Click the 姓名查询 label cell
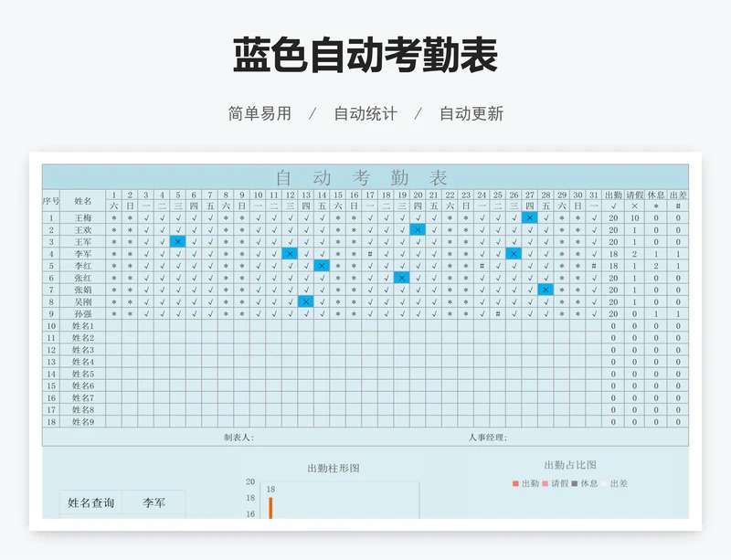 [x=90, y=502]
